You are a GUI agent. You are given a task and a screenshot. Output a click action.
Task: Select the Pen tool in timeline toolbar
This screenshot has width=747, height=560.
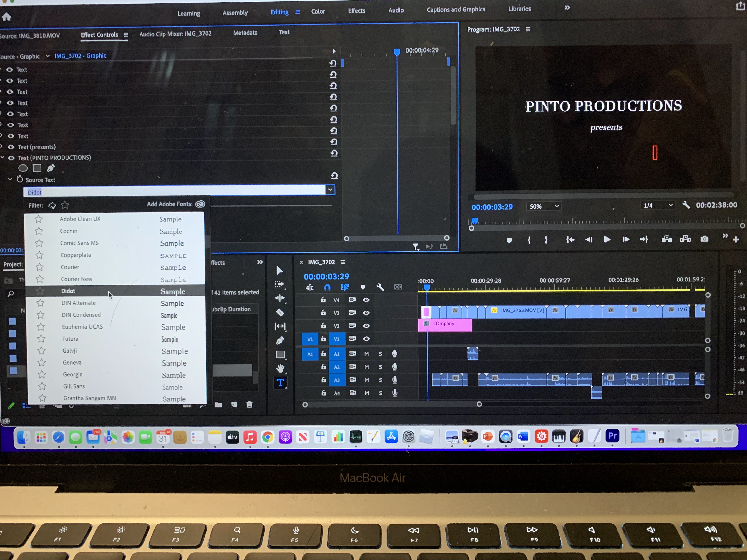click(280, 341)
